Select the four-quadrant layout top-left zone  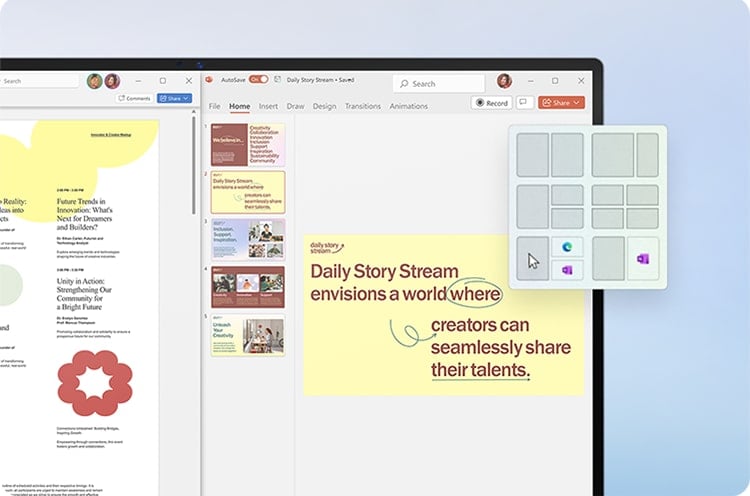[608, 194]
